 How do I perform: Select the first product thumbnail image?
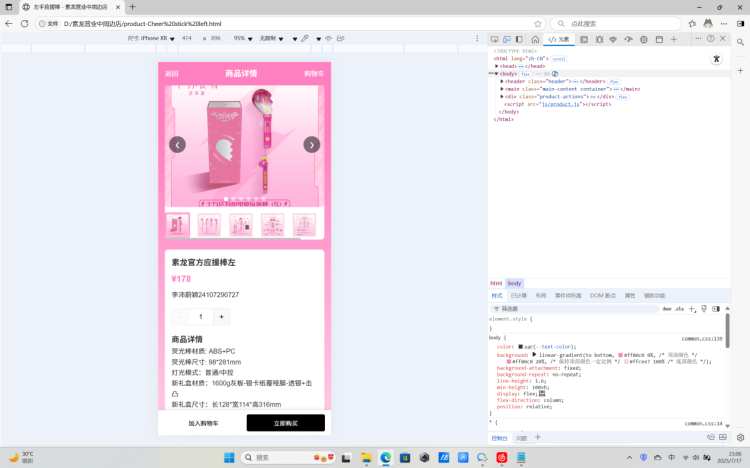[x=177, y=225]
